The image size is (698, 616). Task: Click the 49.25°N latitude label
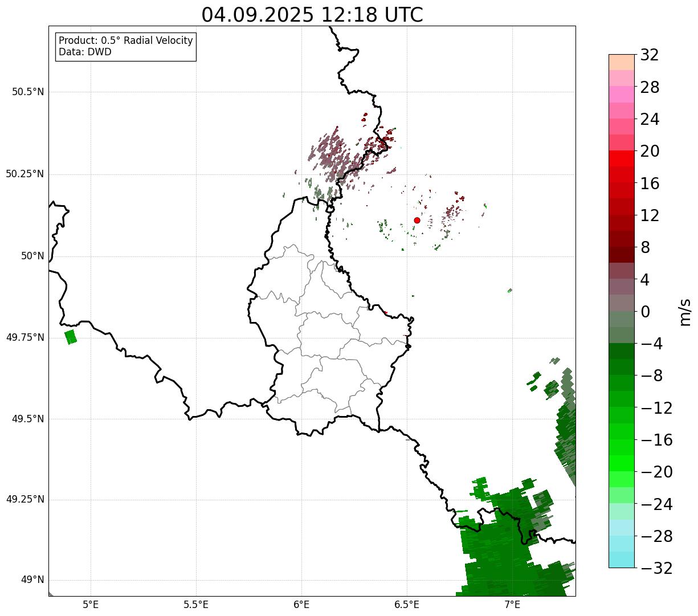25,499
